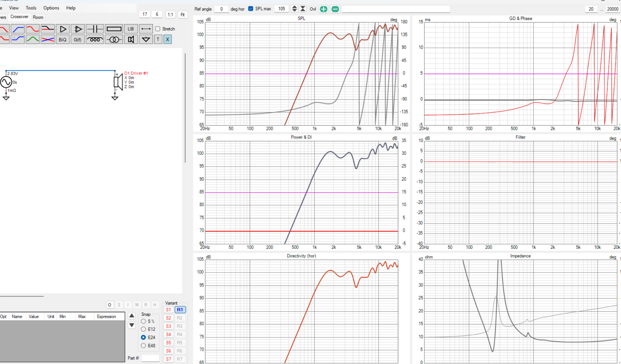Select the wire connection tool
621x364 pixels.
146,29
